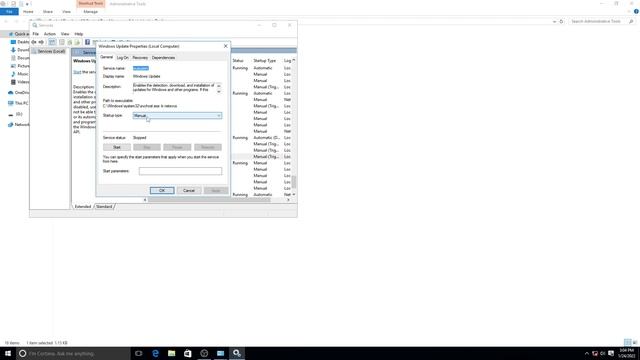Click the Help icon in Services toolbar
Screen dimensions: 640x360
tap(87, 42)
